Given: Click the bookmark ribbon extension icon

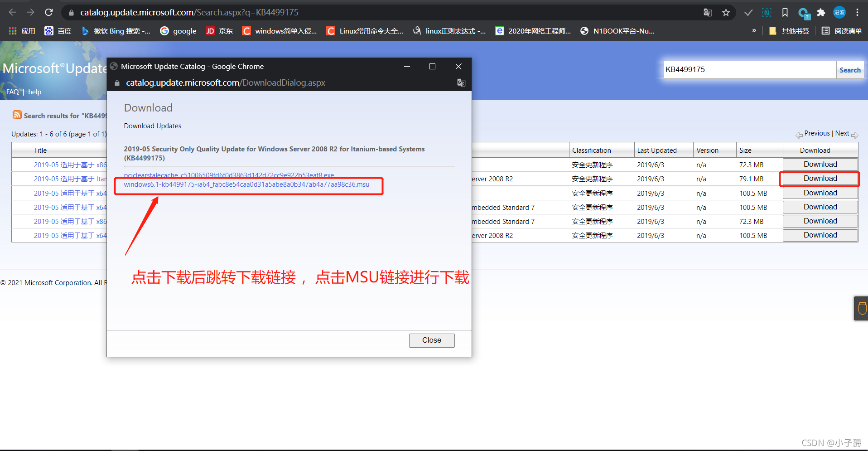Looking at the screenshot, I should coord(785,13).
